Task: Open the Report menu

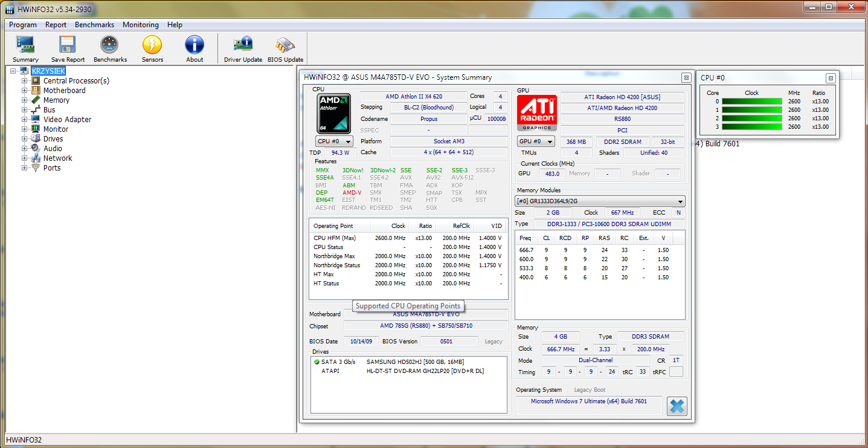Action: (56, 25)
